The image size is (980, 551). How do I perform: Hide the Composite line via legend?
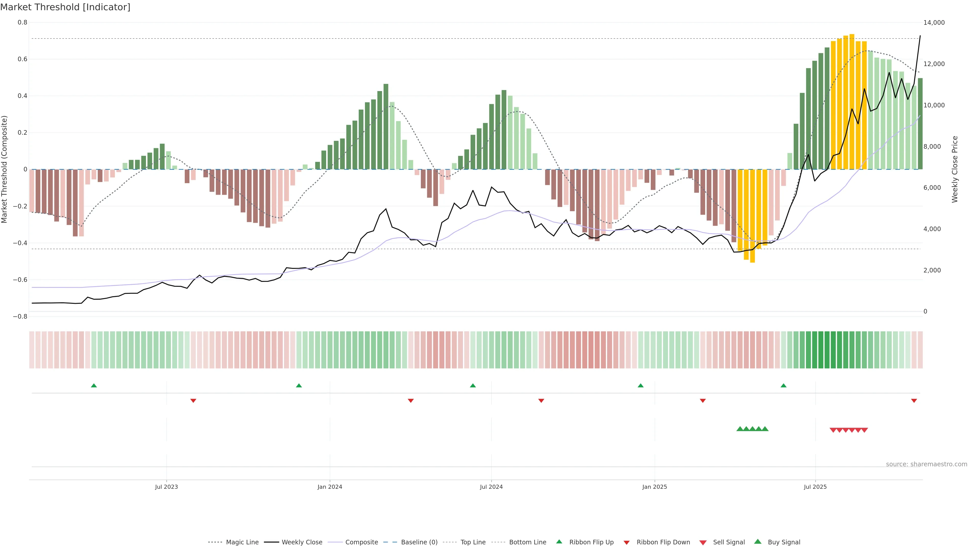pos(361,542)
